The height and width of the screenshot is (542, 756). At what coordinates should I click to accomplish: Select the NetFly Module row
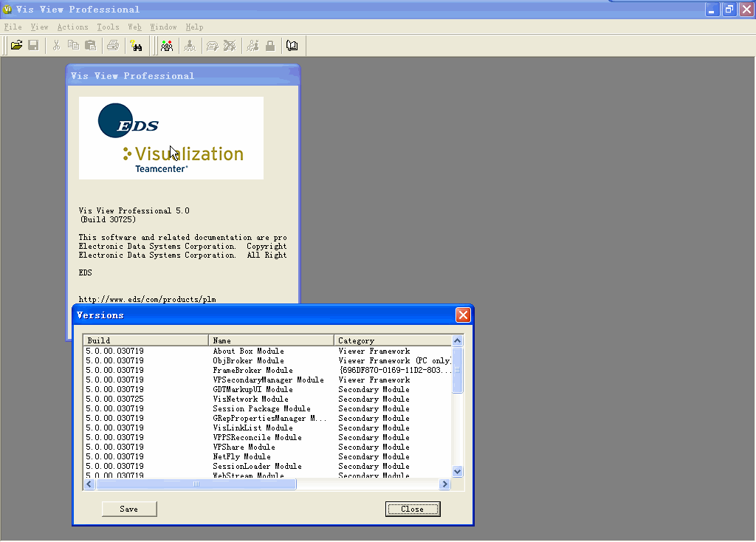[x=267, y=457]
